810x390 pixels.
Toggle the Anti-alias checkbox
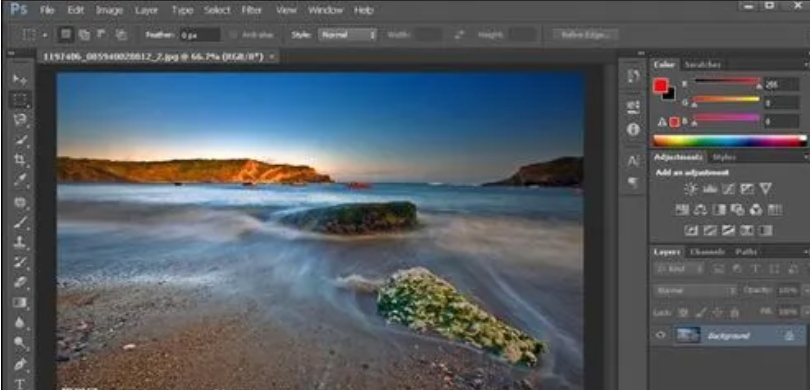tap(233, 35)
